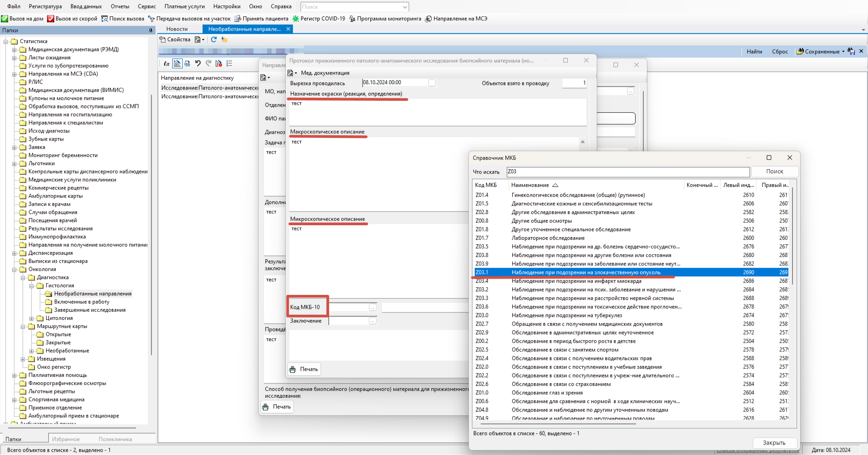Click lower Печать button in Направление window

[x=277, y=407]
